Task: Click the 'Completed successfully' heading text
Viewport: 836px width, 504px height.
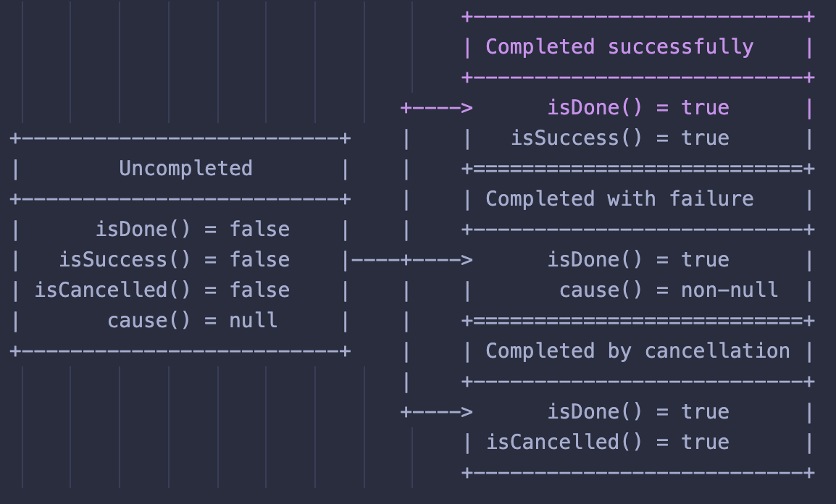Action: pos(619,47)
